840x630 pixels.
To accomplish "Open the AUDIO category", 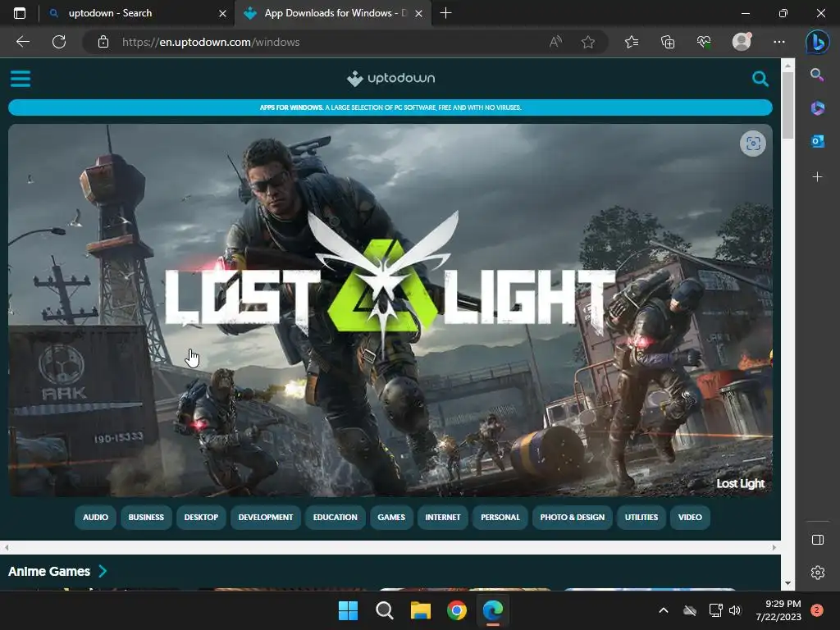I will coord(95,518).
